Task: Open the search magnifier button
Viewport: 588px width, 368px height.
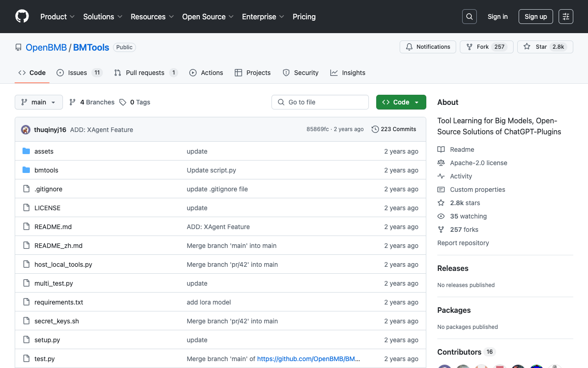Action: point(469,17)
